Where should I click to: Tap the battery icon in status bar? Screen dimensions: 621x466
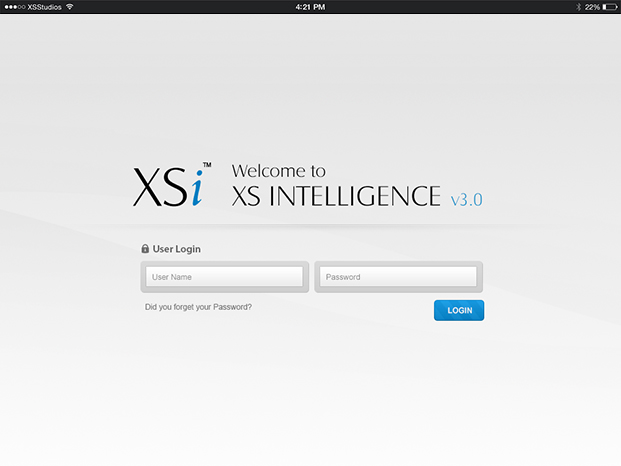[x=610, y=7]
